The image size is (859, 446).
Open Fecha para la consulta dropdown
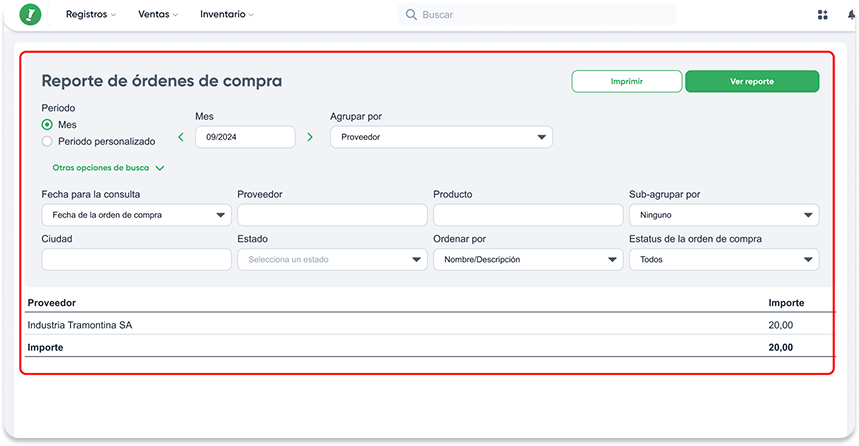pos(136,215)
